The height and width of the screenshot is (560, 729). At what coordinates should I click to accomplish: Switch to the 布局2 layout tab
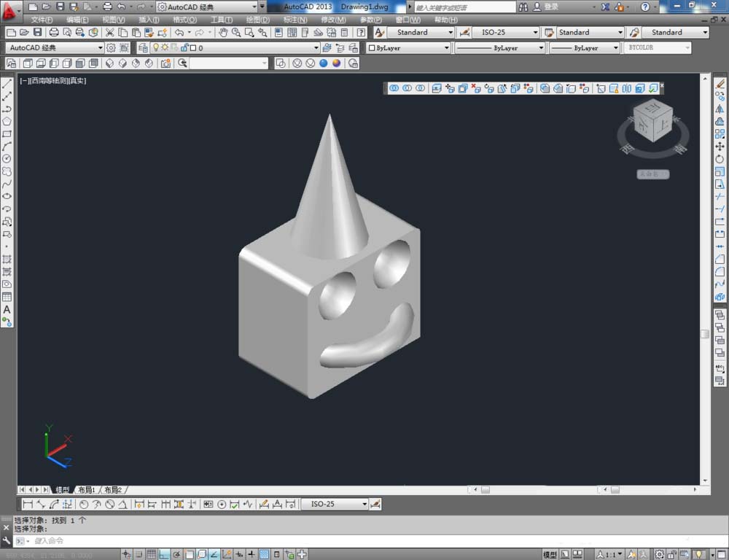tap(113, 490)
